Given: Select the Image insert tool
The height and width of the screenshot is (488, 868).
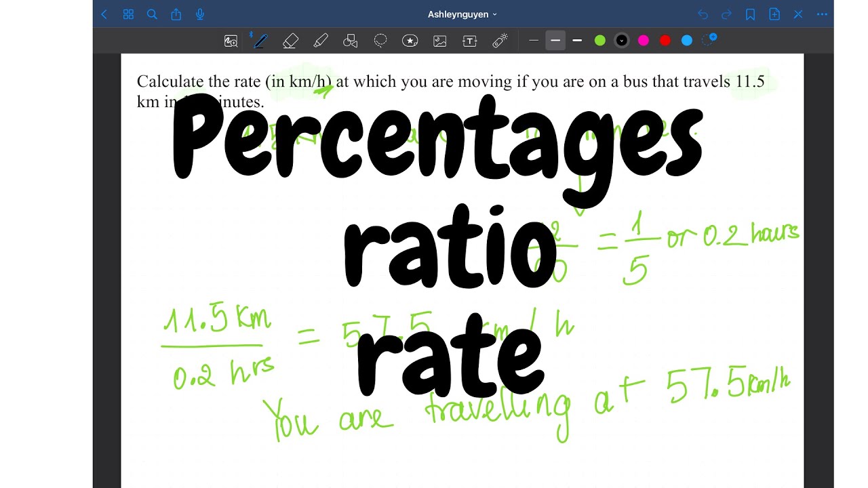Looking at the screenshot, I should 440,41.
